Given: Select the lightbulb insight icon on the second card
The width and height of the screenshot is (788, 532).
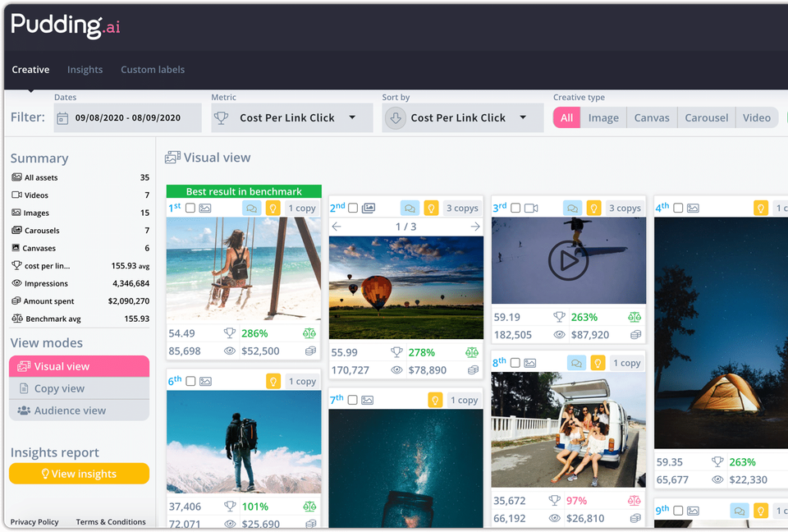Looking at the screenshot, I should (431, 208).
